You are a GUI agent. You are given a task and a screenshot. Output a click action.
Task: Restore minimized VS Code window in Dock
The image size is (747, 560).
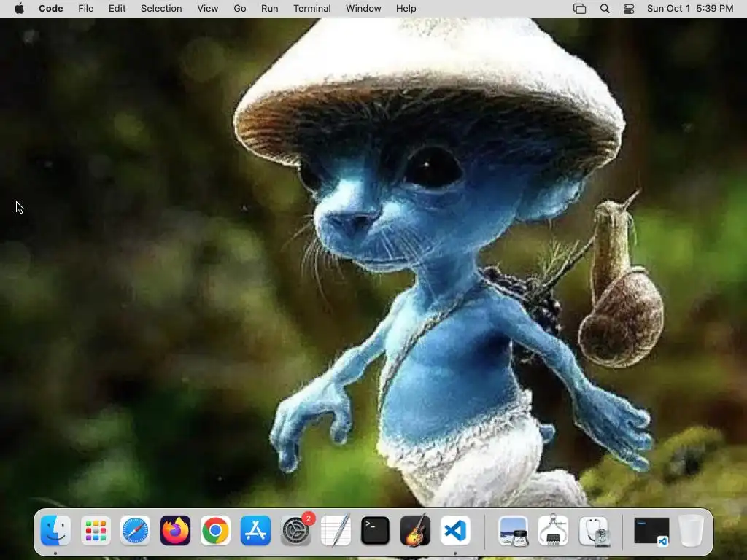[x=651, y=531]
